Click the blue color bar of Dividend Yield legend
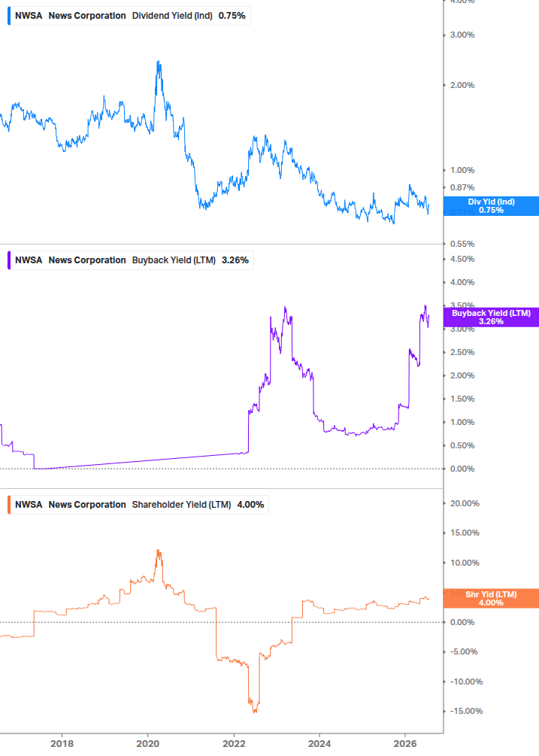 click(9, 16)
